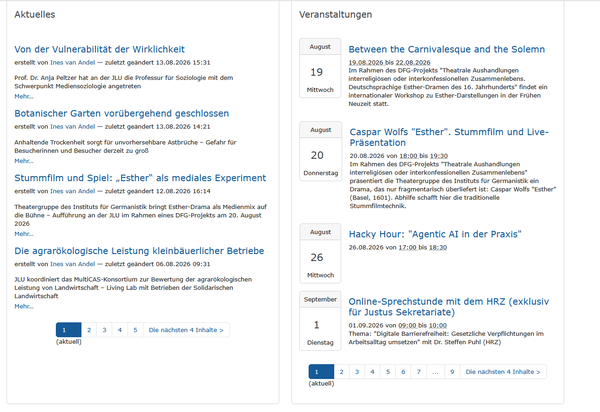This screenshot has height=412, width=600.
Task: Go to page 3 of Aktuelles
Action: click(x=104, y=330)
